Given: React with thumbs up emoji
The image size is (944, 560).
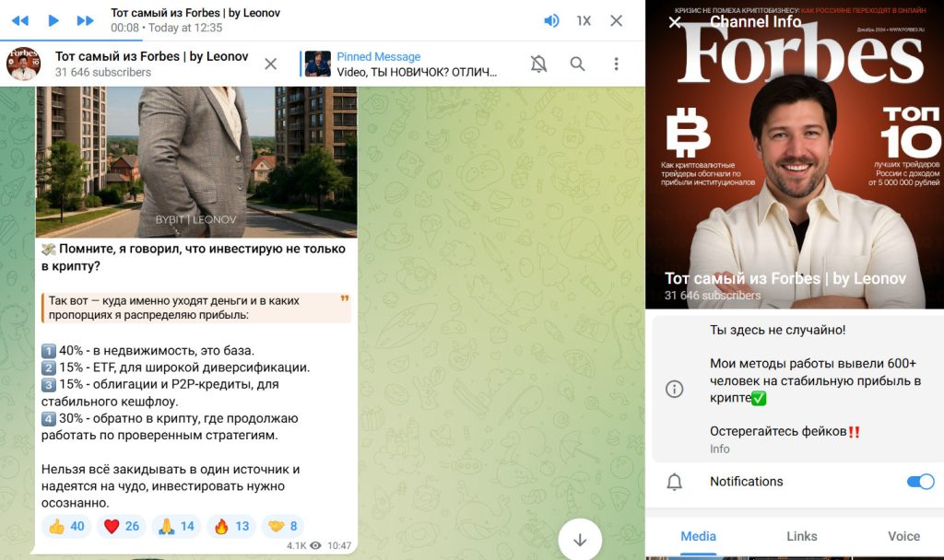Looking at the screenshot, I should (65, 526).
